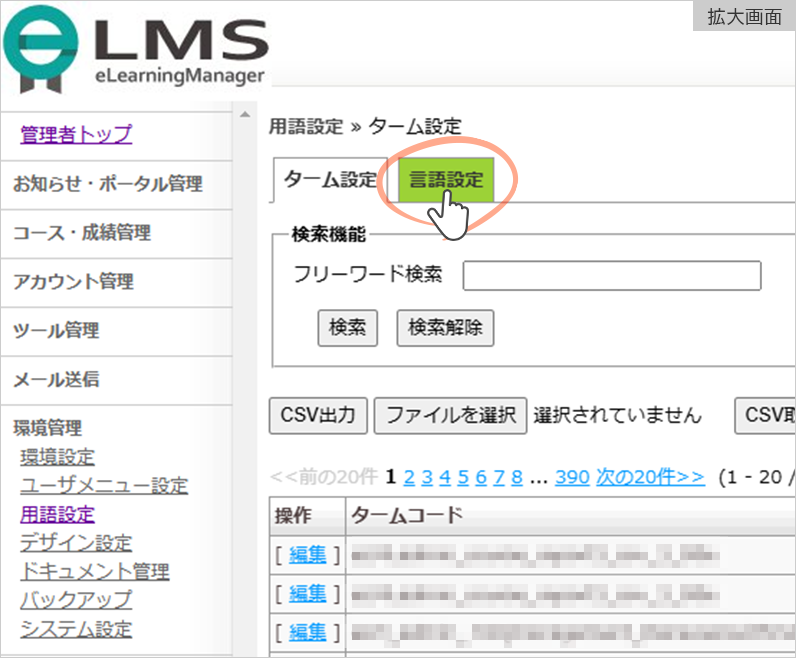
Task: Jump to last page 390
Action: [572, 477]
